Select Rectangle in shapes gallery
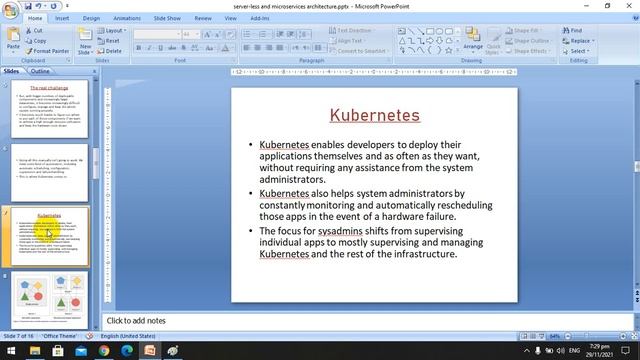The width and height of the screenshot is (640, 360). [x=430, y=31]
